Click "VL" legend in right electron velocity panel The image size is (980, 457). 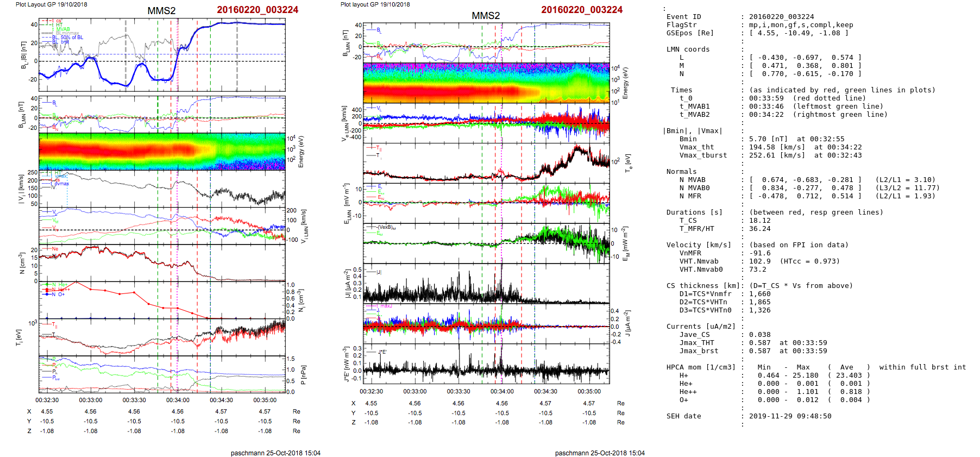(x=379, y=108)
